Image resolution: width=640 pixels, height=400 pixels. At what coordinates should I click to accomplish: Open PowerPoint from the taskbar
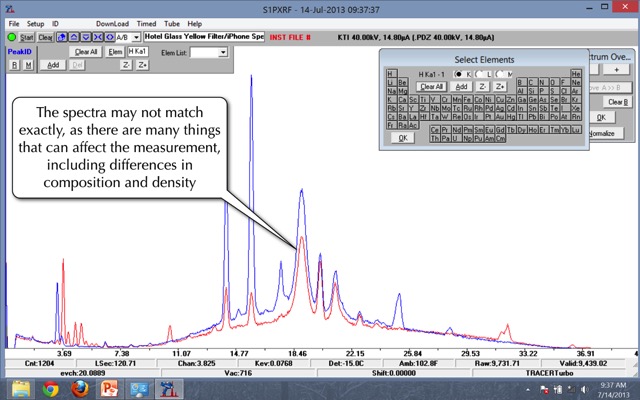(108, 388)
